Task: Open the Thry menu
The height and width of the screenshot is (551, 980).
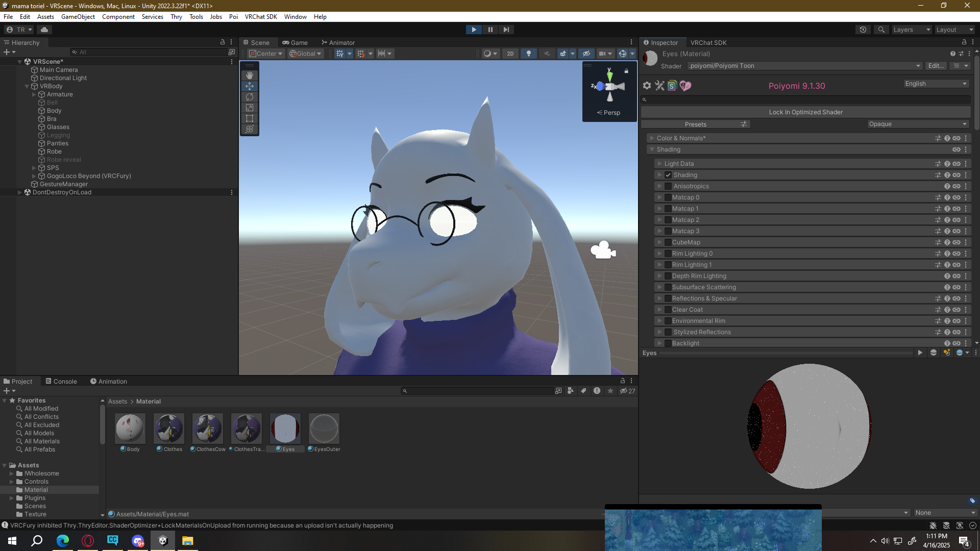Action: [x=176, y=17]
